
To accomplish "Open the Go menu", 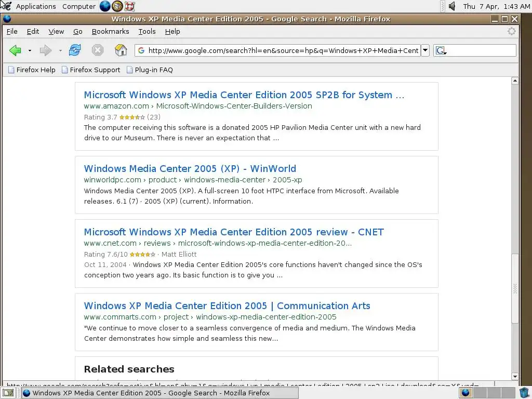I will point(78,32).
